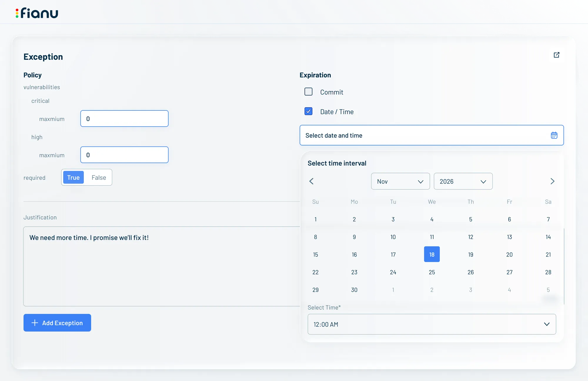Click the 'We' weekday header
The image size is (588, 381).
coord(432,202)
